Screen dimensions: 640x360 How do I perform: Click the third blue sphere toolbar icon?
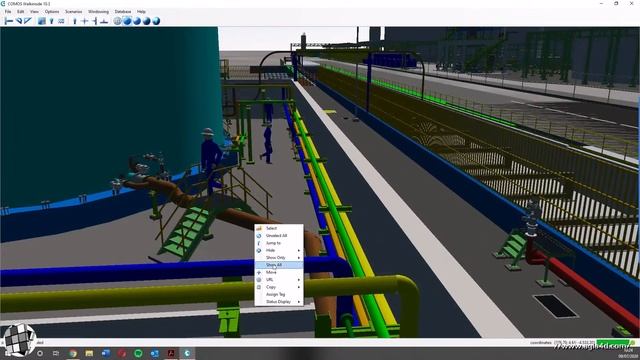coord(147,21)
